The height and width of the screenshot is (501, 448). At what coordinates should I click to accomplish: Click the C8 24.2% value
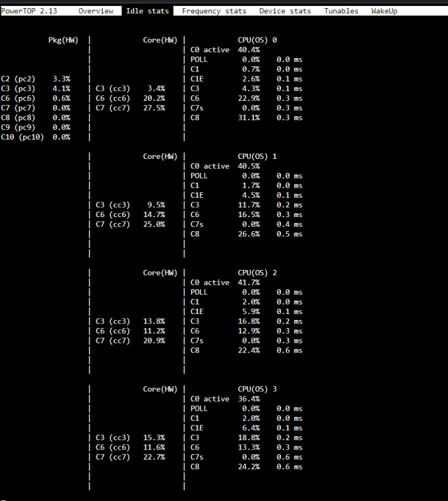(249, 466)
